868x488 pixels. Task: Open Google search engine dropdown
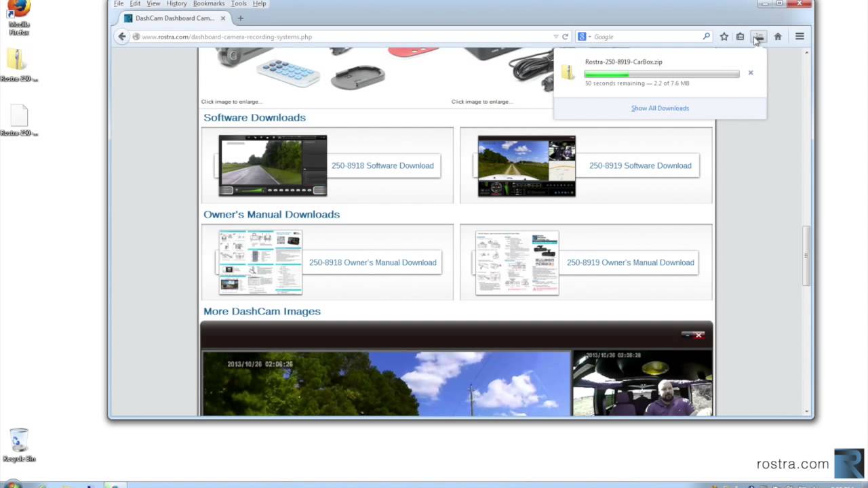[x=585, y=37]
